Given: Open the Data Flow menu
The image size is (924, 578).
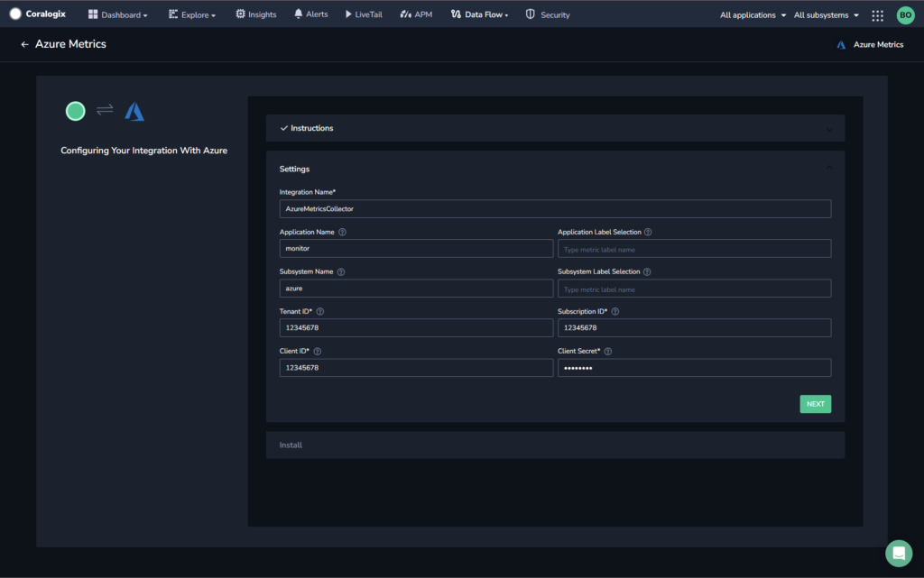Looking at the screenshot, I should [480, 14].
